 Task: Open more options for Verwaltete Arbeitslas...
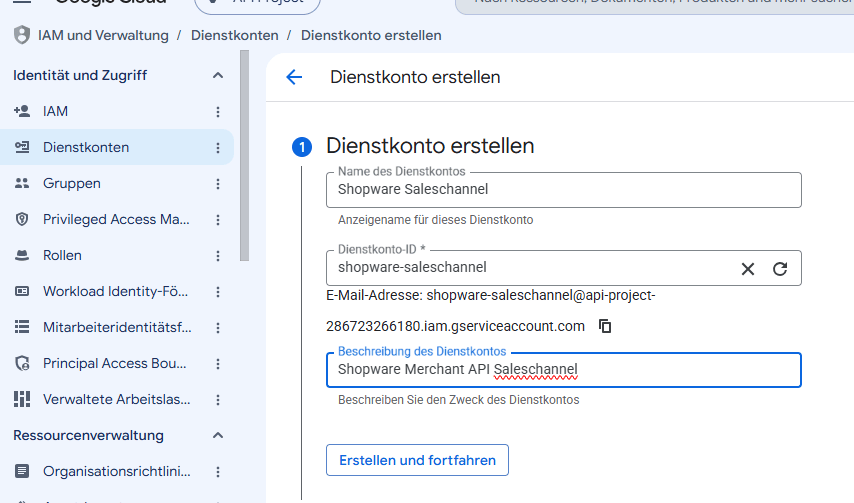click(218, 399)
